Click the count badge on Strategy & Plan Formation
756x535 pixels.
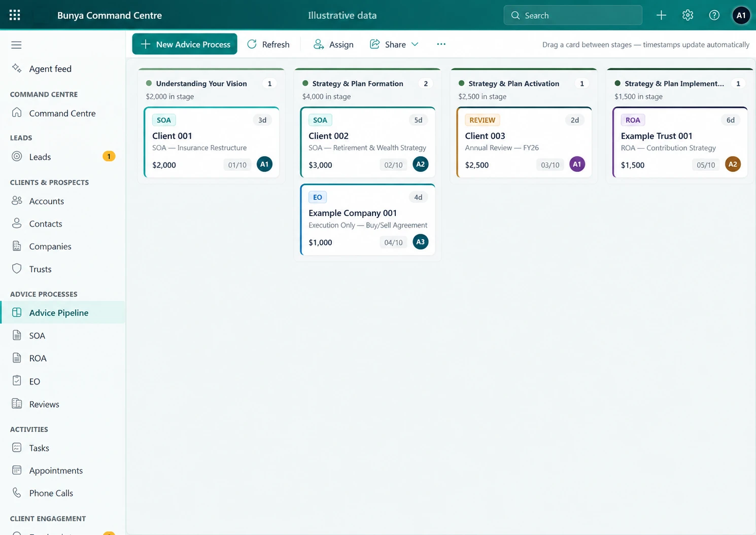426,84
